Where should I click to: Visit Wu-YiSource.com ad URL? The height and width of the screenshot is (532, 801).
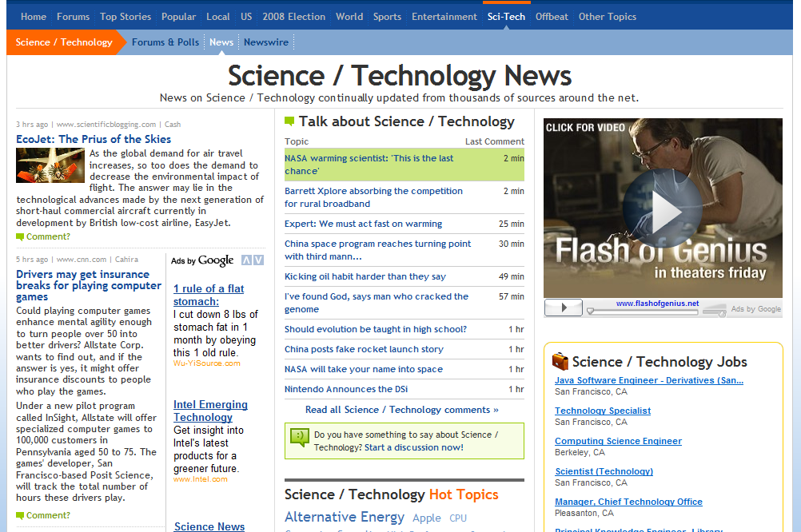click(x=206, y=363)
